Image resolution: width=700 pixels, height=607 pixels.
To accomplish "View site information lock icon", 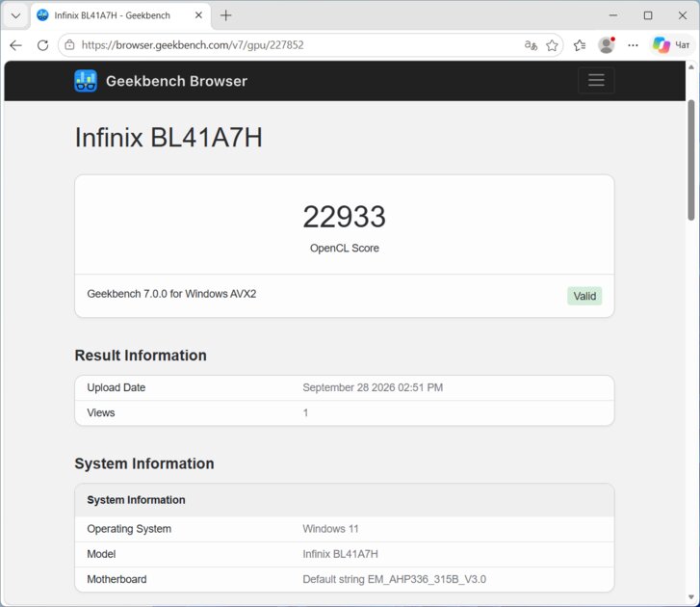I will 69,45.
